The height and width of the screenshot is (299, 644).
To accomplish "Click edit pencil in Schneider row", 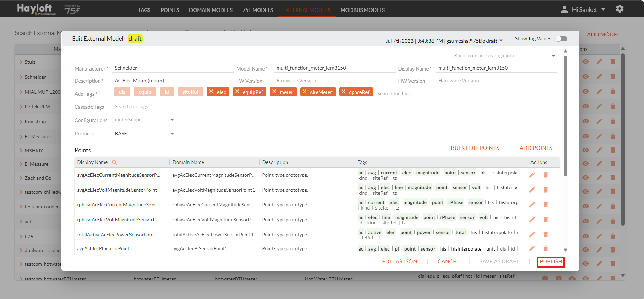I will pos(599,77).
